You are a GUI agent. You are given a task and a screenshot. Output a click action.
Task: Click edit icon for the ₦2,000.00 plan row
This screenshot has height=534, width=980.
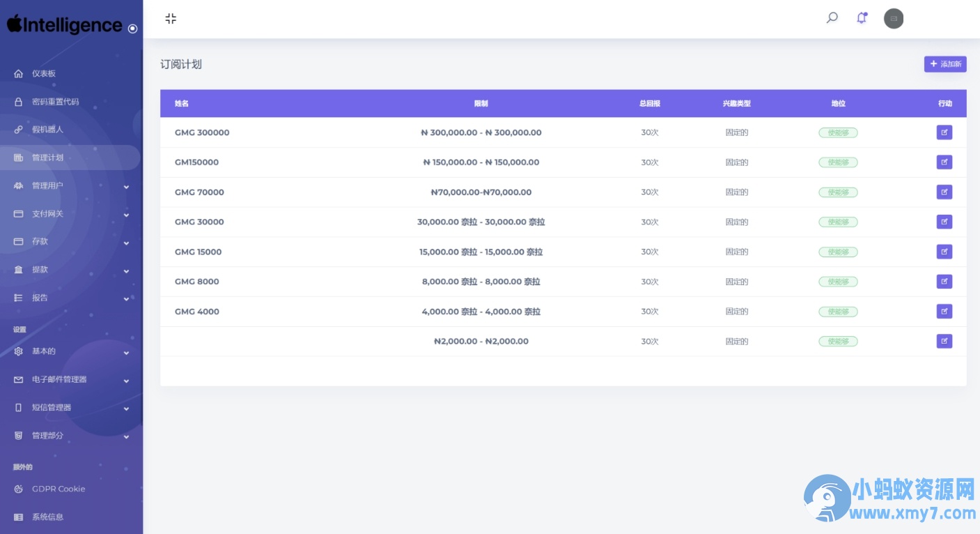point(944,341)
